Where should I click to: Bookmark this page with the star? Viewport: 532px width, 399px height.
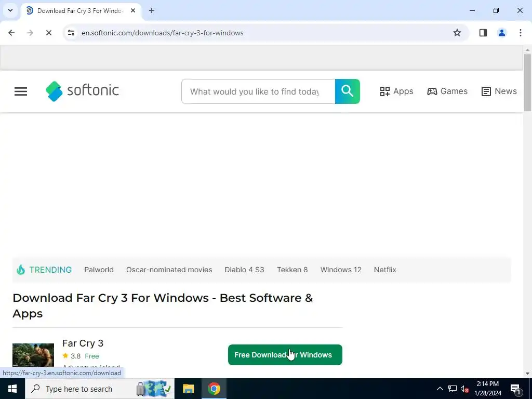pos(457,33)
